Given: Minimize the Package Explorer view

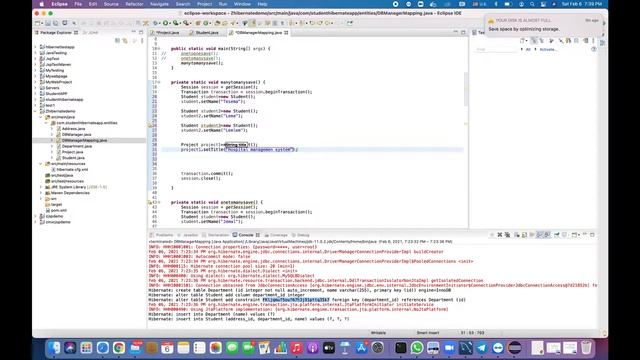Looking at the screenshot, I should [133, 32].
